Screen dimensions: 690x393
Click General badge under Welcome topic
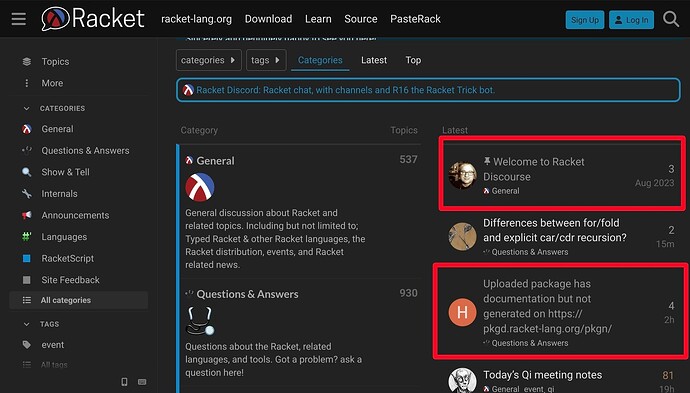coord(501,191)
